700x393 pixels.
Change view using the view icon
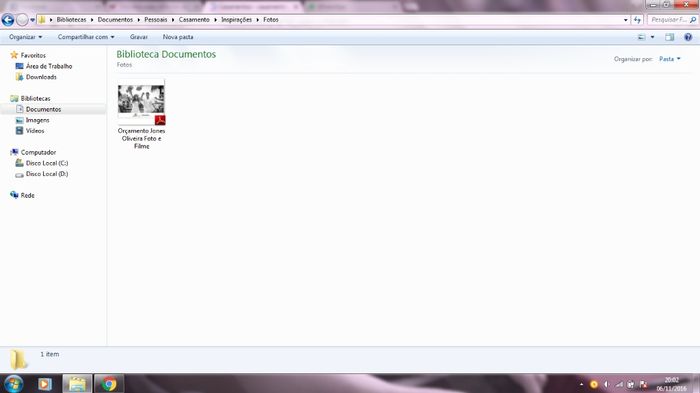tap(642, 37)
